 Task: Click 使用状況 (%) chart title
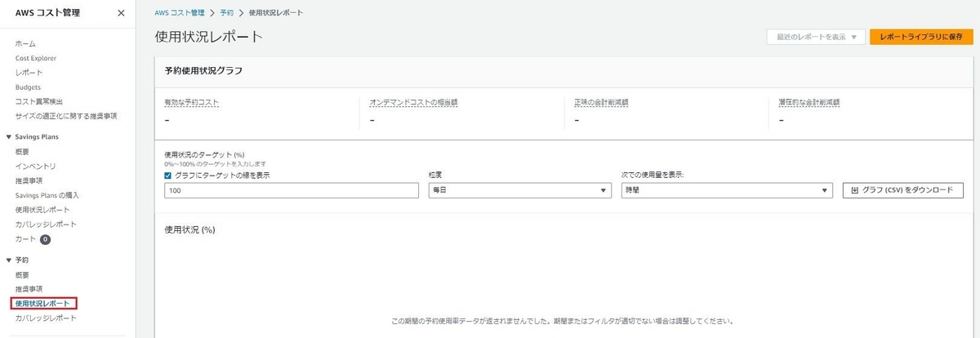point(189,229)
